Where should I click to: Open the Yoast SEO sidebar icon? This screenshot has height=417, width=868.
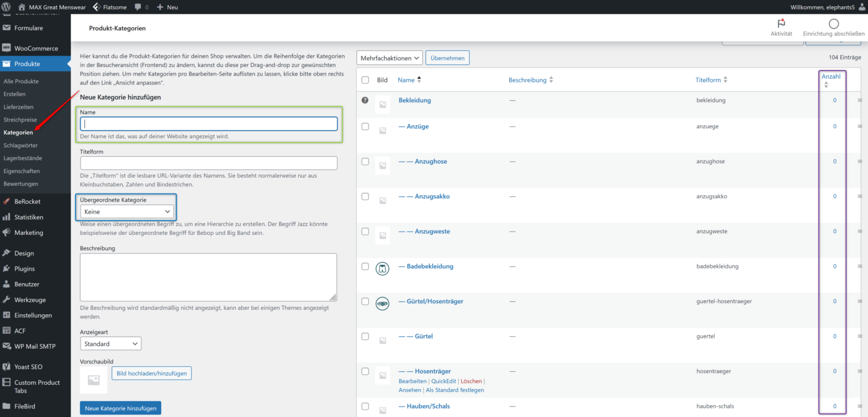[x=6, y=366]
